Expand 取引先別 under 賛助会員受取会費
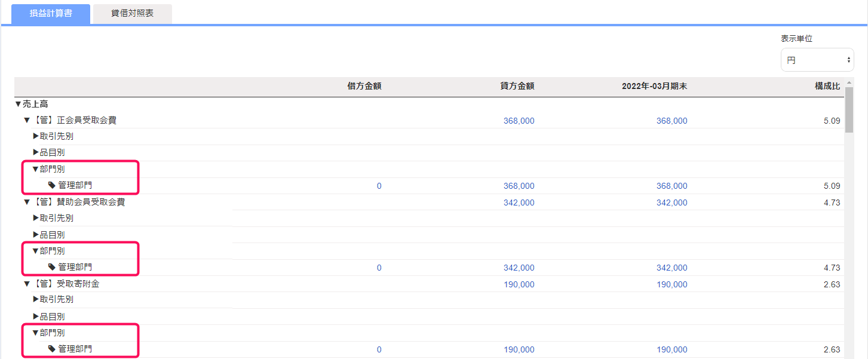The image size is (868, 359). click(36, 218)
